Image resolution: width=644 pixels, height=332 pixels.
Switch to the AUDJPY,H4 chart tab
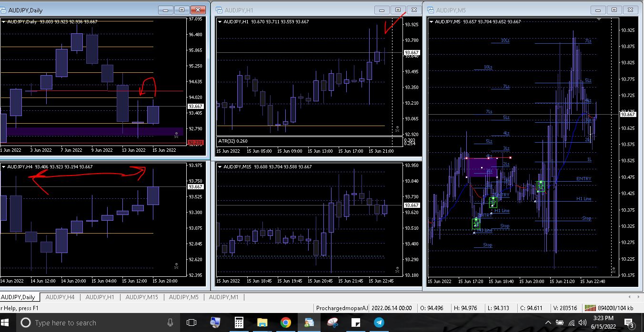(60, 297)
